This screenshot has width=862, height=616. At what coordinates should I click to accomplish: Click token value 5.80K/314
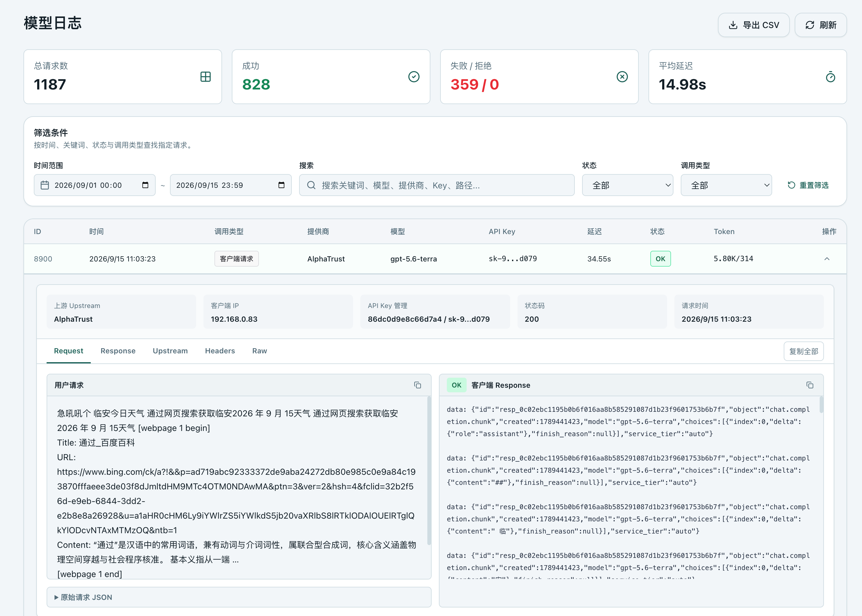coord(733,259)
